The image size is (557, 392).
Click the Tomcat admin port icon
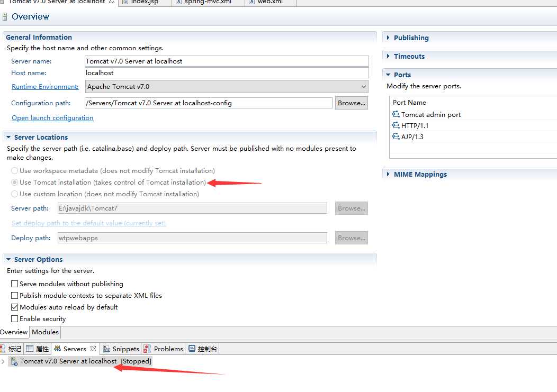click(x=396, y=114)
